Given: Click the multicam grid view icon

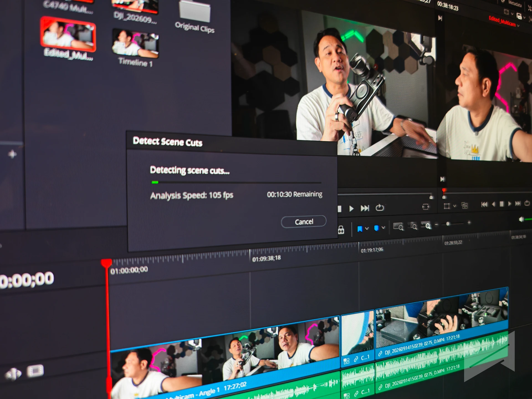Looking at the screenshot, I should click(x=464, y=205).
